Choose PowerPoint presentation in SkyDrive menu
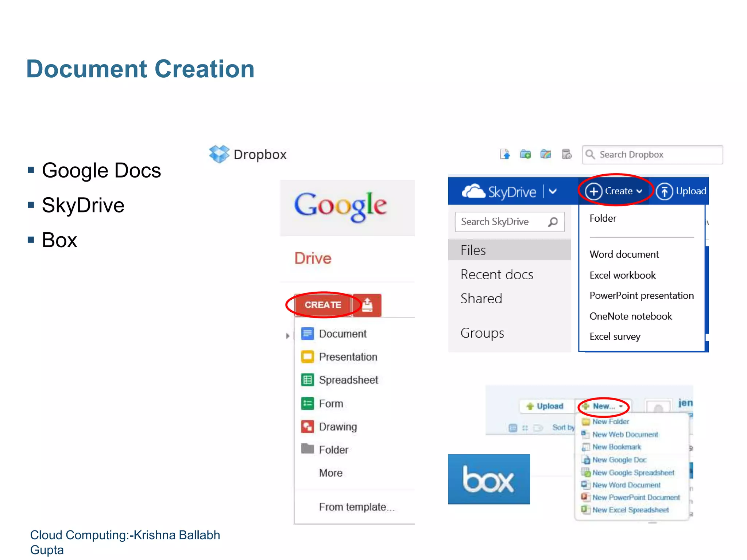 (x=642, y=295)
